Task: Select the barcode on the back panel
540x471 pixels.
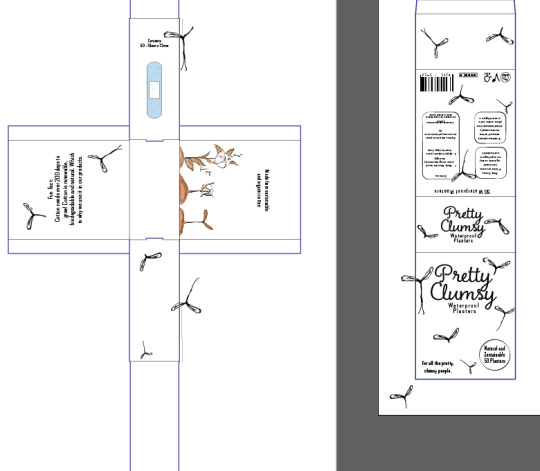Action: pos(437,82)
